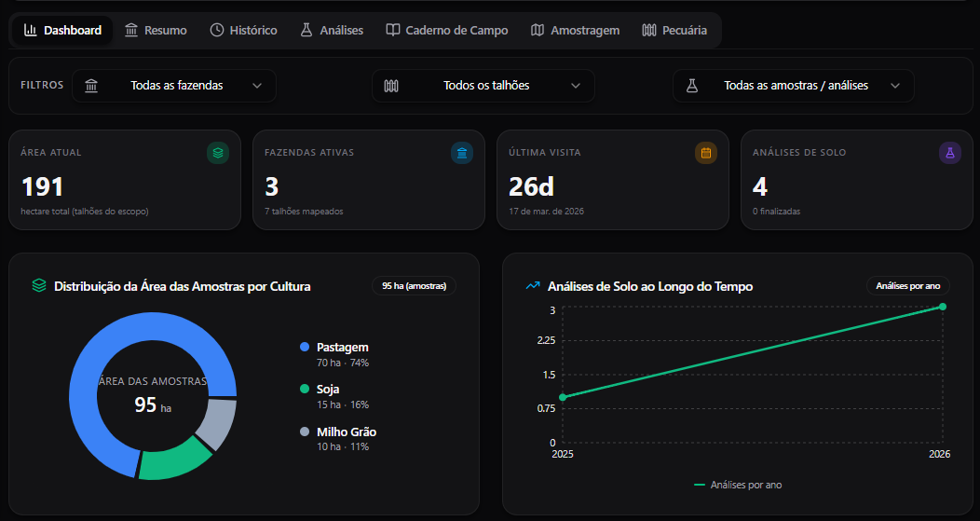Image resolution: width=980 pixels, height=521 pixels.
Task: Click the trend arrow icon beside Análises de Solo chart title
Action: click(533, 286)
